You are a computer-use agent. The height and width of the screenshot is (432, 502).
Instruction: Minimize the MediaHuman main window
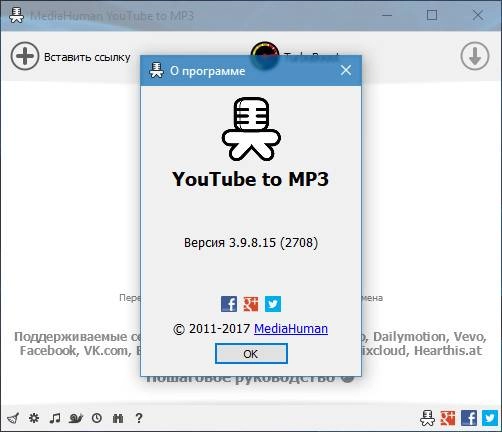(x=387, y=15)
